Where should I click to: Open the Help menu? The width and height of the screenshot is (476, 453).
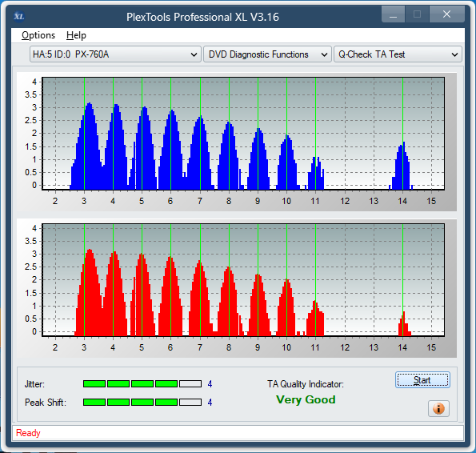(x=76, y=35)
